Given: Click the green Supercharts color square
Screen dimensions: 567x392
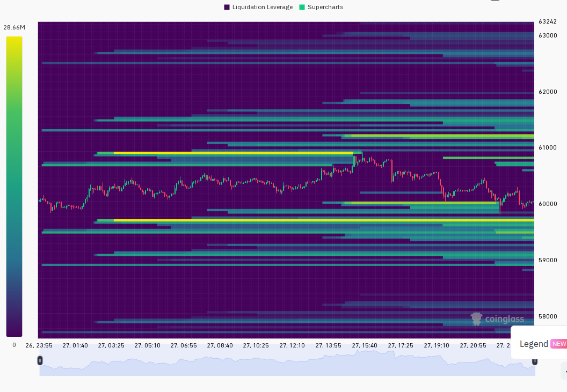Looking at the screenshot, I should point(302,7).
